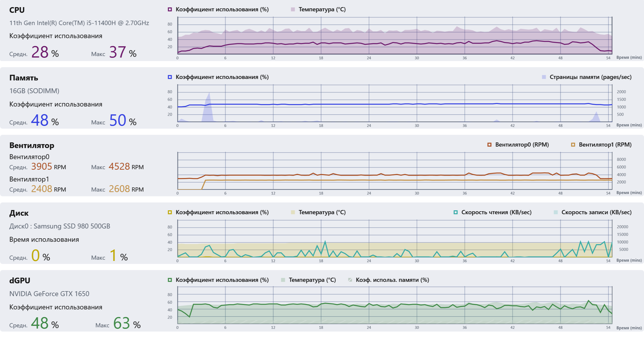Click Страницы памяти legend square

click(x=544, y=77)
